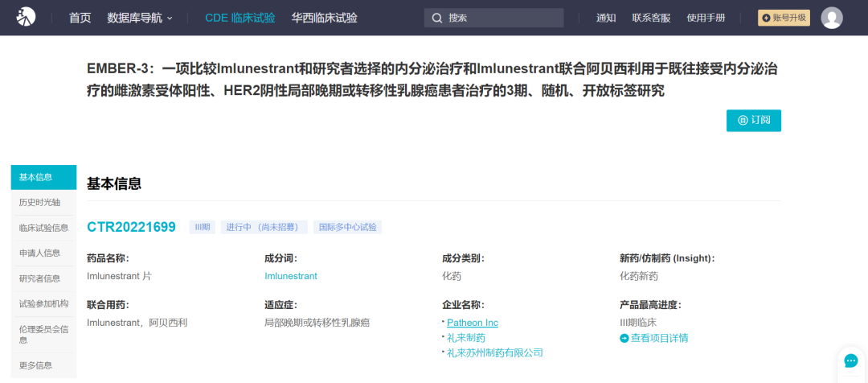This screenshot has height=383, width=868.
Task: Click the 国际多中心试验 tag
Action: 348,227
